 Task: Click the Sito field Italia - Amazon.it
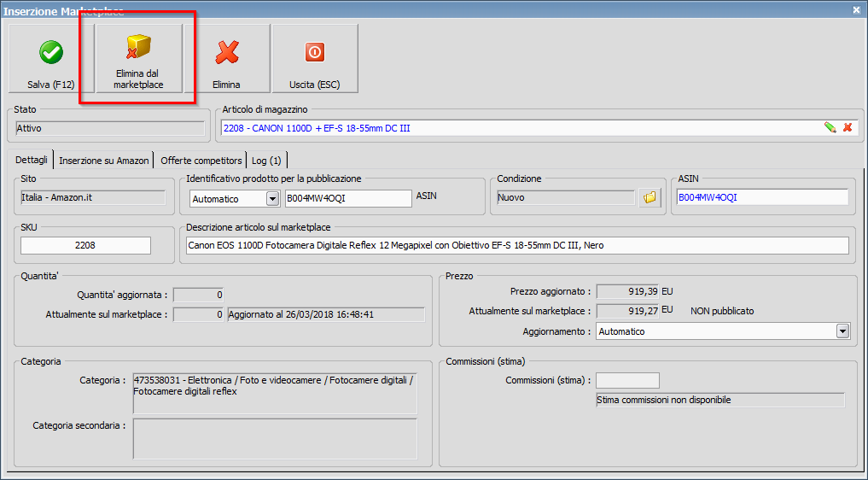click(x=93, y=197)
